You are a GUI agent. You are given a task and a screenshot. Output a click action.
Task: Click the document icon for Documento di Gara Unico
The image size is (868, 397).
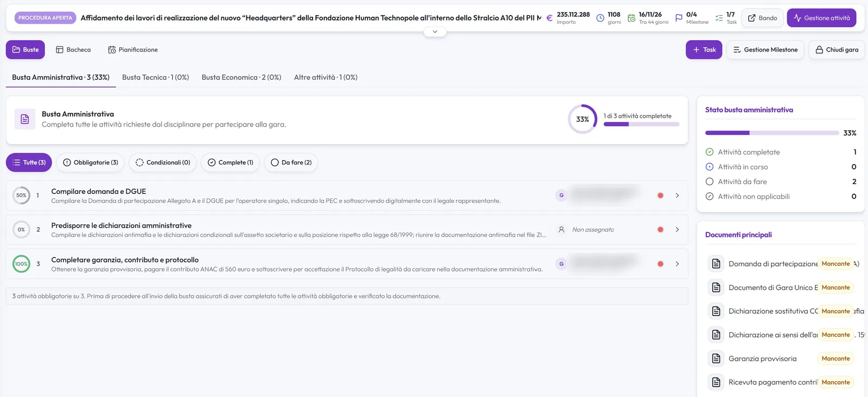pyautogui.click(x=716, y=287)
